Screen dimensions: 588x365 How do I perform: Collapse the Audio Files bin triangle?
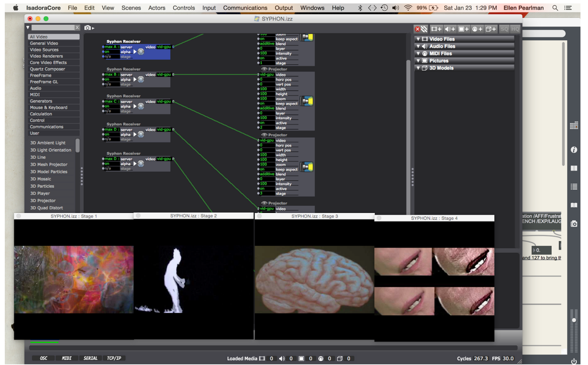click(x=418, y=46)
